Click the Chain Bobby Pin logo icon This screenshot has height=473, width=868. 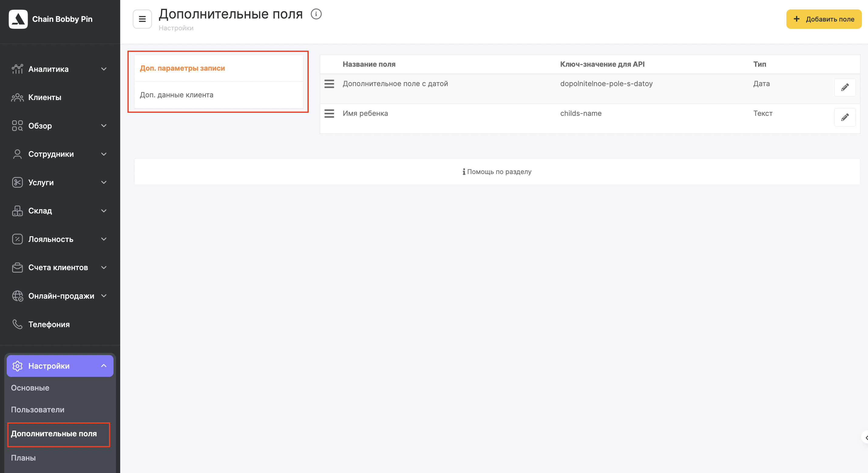(18, 19)
